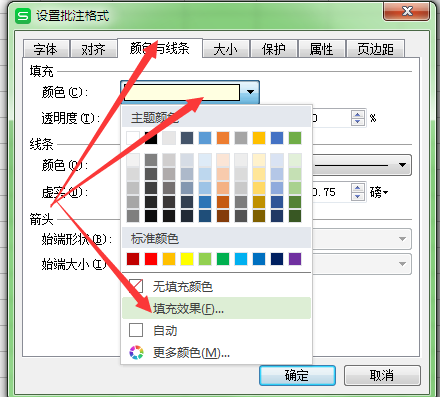Select the green theme color swatch
Screen dimensions: 440x397
coord(295,138)
